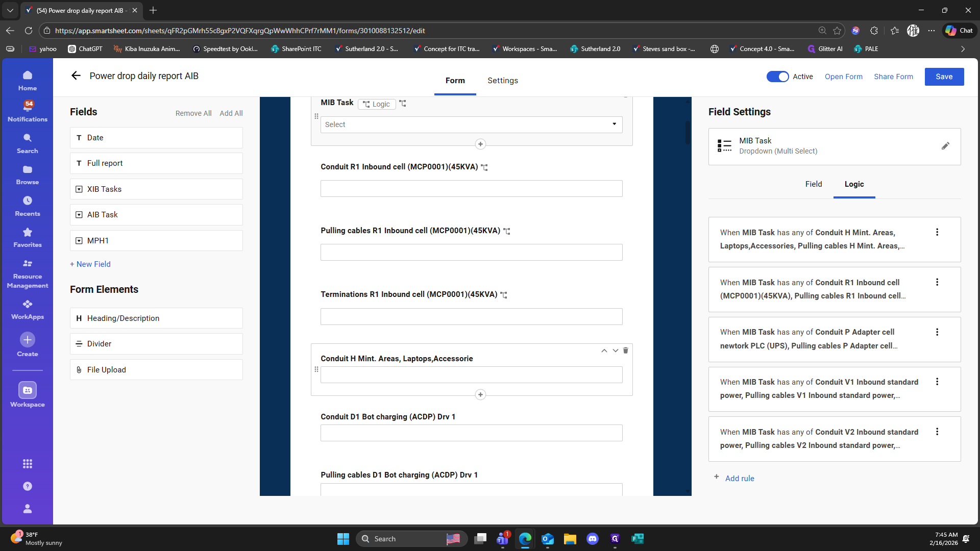
Task: Move the Conduit H field up
Action: [x=604, y=350]
